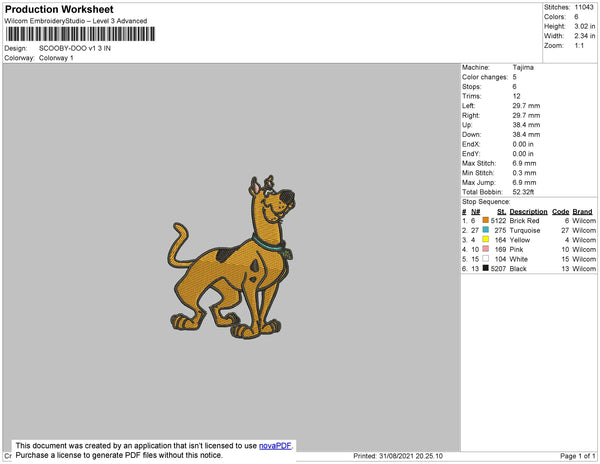Click stitch count '275' in Turquoise row

[x=500, y=230]
